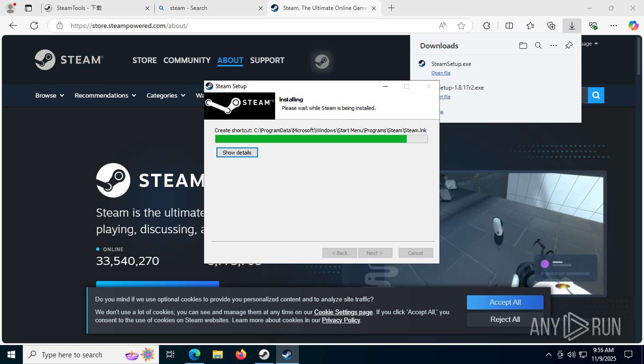Viewport: 644px width, 364px height.
Task: Open Task View on the taskbar
Action: [x=170, y=355]
